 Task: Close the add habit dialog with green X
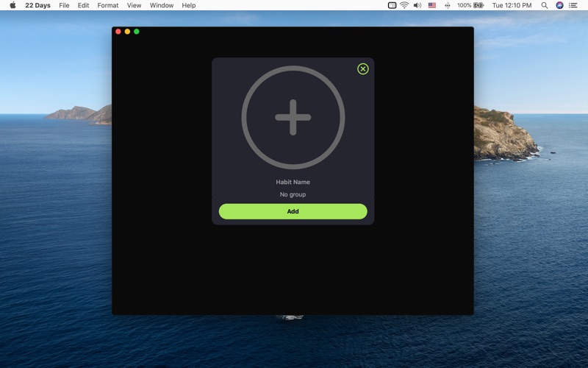[362, 69]
